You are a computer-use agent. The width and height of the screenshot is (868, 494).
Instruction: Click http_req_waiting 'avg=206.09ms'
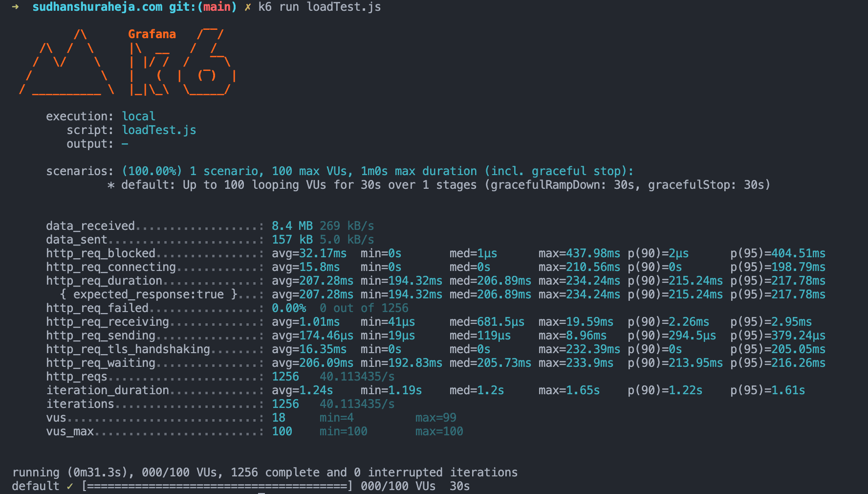[x=312, y=363]
